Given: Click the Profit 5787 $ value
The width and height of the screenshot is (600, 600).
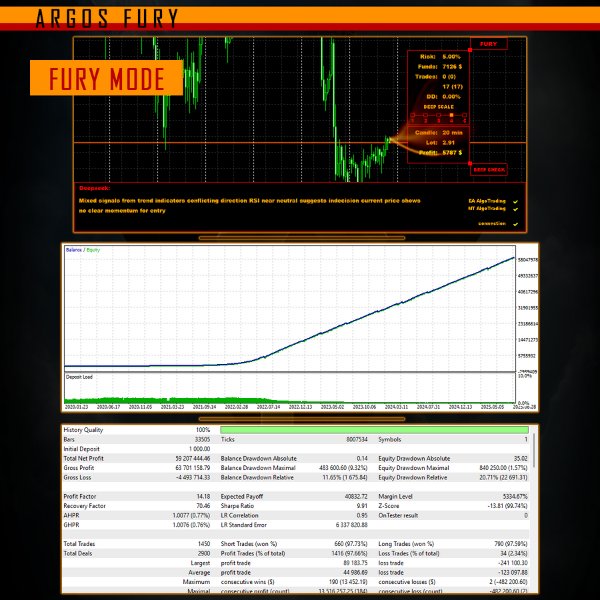Looking at the screenshot, I should click(x=452, y=152).
